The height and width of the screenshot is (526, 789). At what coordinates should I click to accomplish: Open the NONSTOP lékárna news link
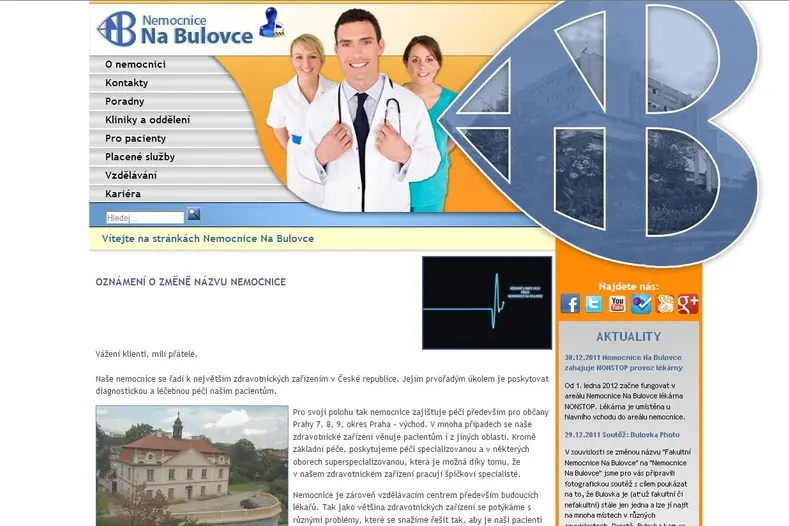tap(623, 362)
